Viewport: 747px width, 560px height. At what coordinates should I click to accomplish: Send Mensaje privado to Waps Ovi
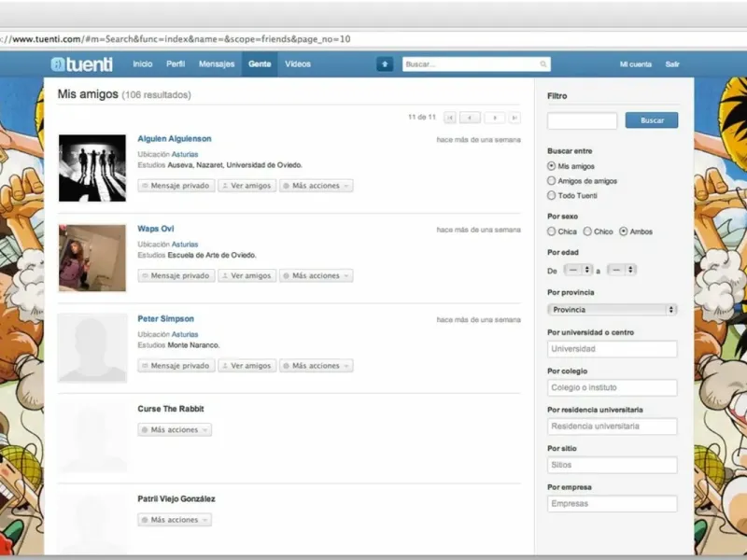[176, 275]
